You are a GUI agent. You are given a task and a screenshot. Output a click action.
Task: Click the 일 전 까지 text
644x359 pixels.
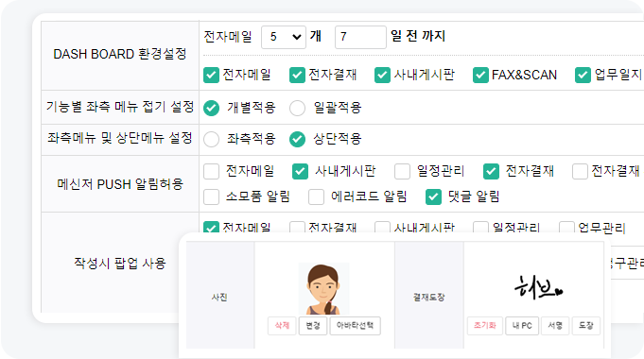[x=418, y=36]
